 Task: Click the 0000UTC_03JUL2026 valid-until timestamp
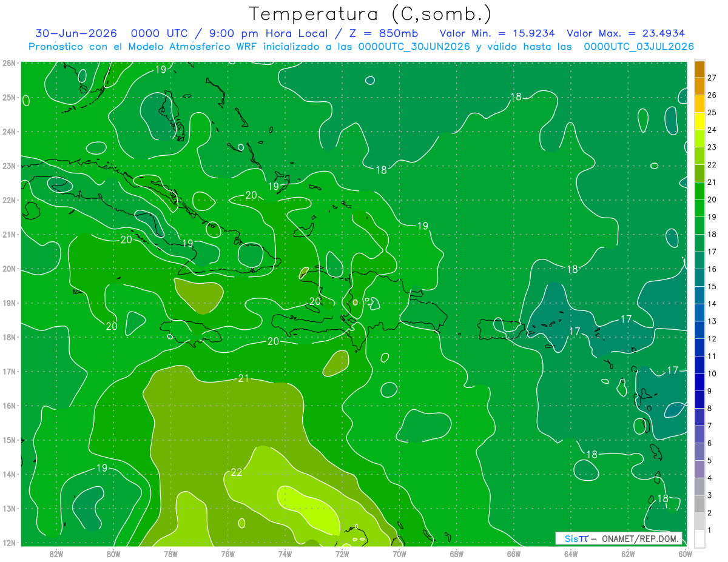[639, 47]
